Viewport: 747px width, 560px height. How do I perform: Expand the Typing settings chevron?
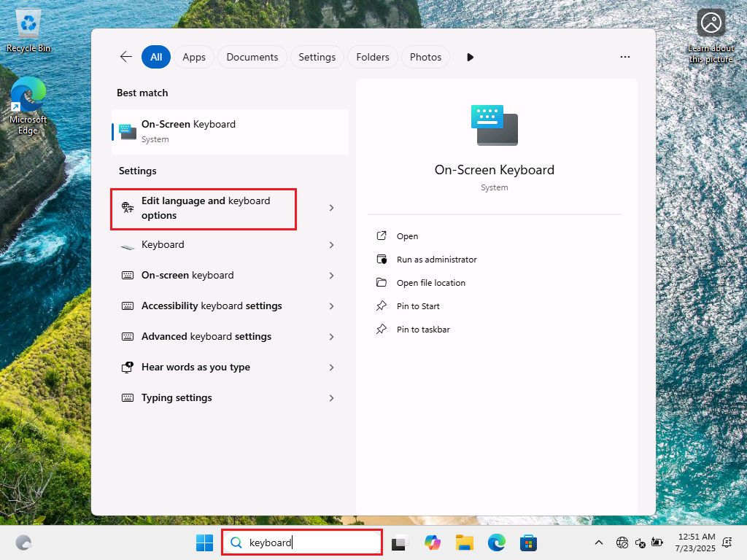(x=332, y=398)
